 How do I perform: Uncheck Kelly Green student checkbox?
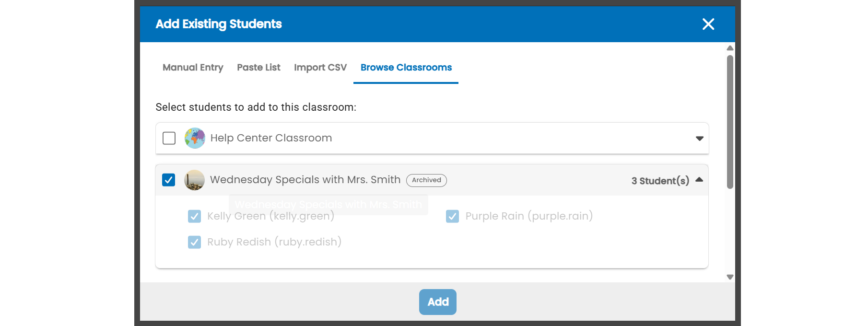[x=194, y=216]
